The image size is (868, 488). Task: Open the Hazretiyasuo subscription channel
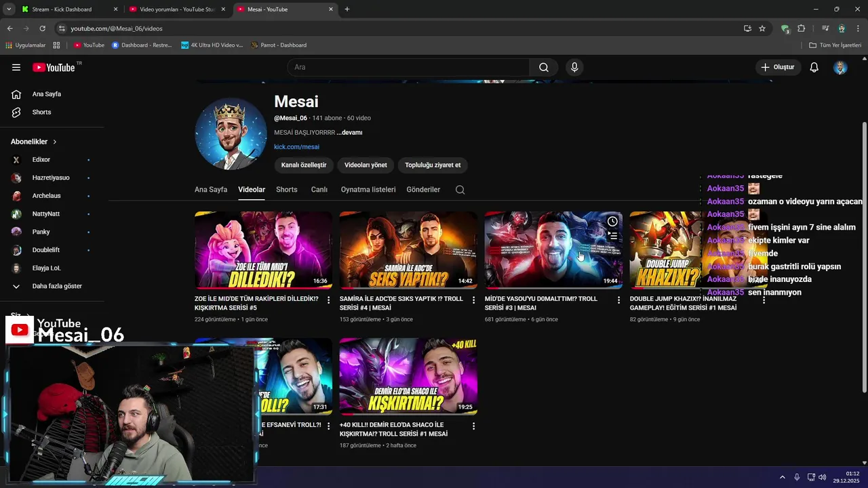[52, 178]
